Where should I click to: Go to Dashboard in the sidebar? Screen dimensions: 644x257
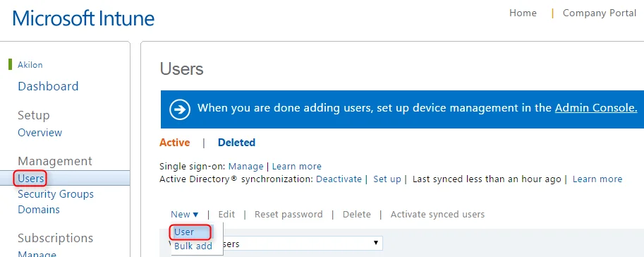click(x=48, y=86)
